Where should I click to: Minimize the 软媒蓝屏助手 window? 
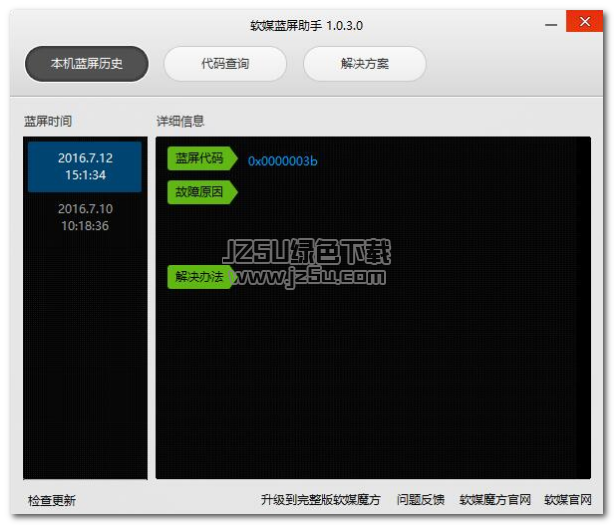point(551,25)
